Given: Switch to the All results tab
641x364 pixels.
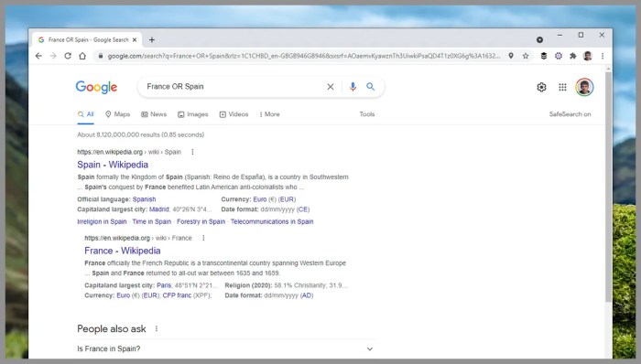Looking at the screenshot, I should tap(86, 114).
